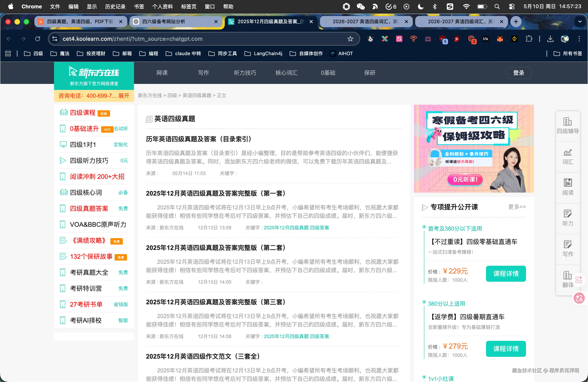The width and height of the screenshot is (588, 382).
Task: Open the 投资理财 bookmarks folder
Action: point(91,54)
